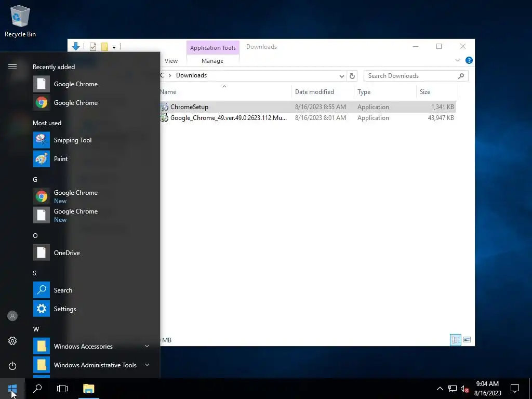Image resolution: width=532 pixels, height=399 pixels.
Task: Open the Manage ribbon tab
Action: tap(212, 61)
